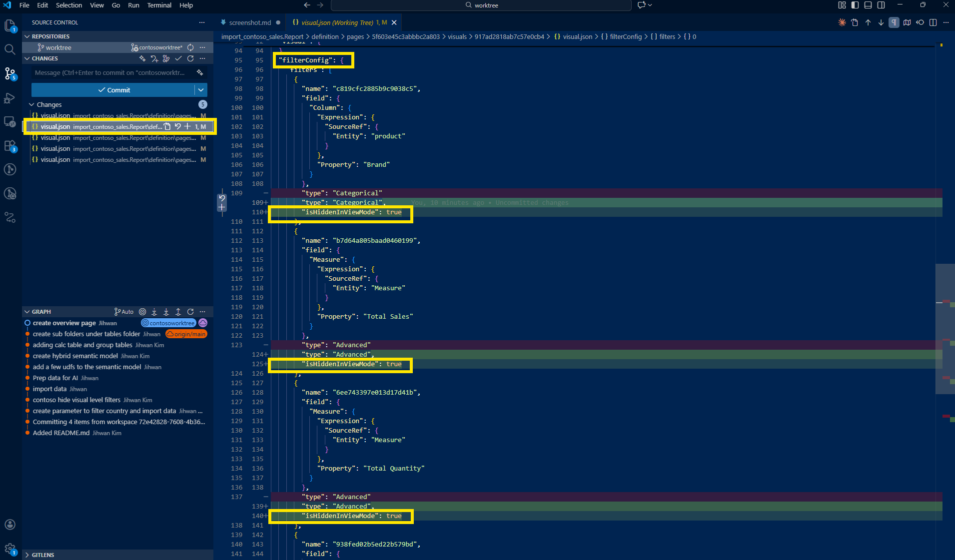Open the Source Control view icon
This screenshot has height=560, width=955.
pyautogui.click(x=10, y=73)
